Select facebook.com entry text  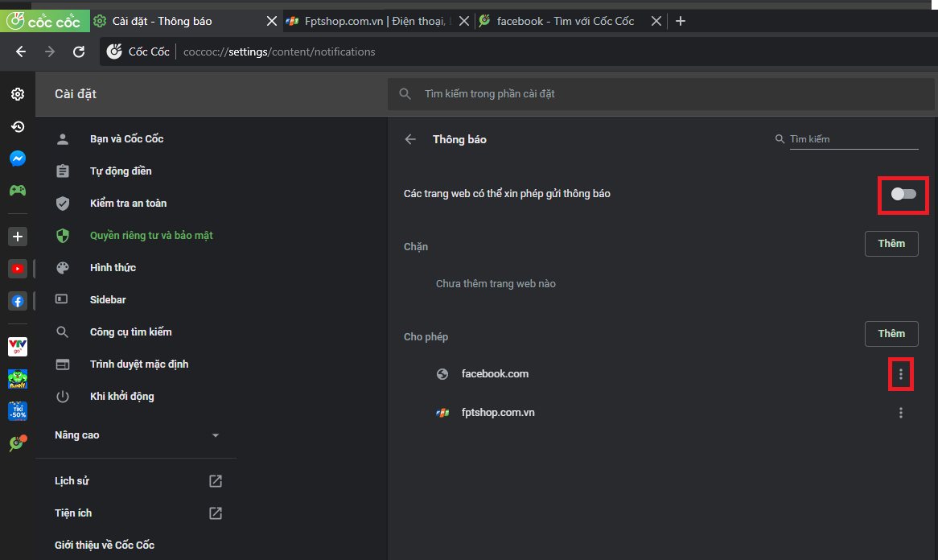[x=496, y=374]
